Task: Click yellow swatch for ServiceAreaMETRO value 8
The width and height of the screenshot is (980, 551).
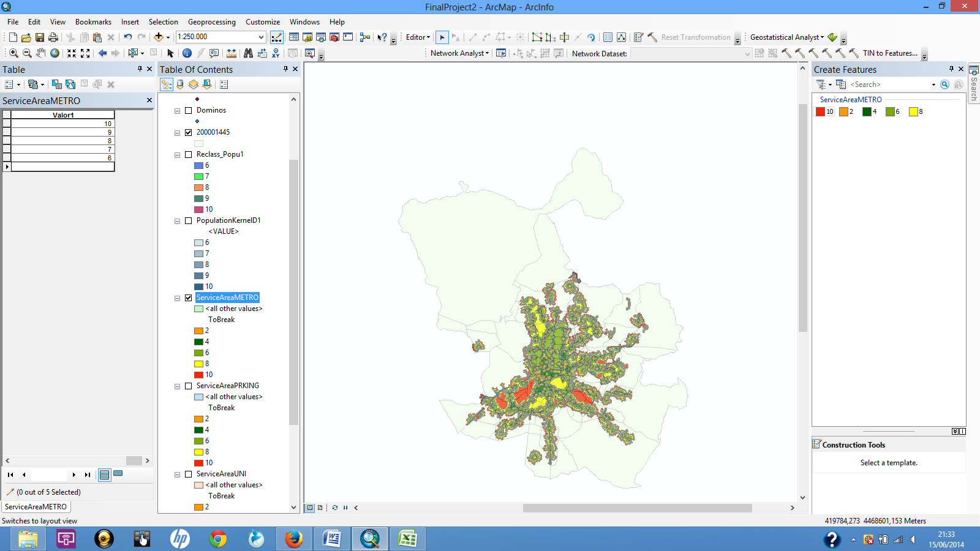Action: 198,364
